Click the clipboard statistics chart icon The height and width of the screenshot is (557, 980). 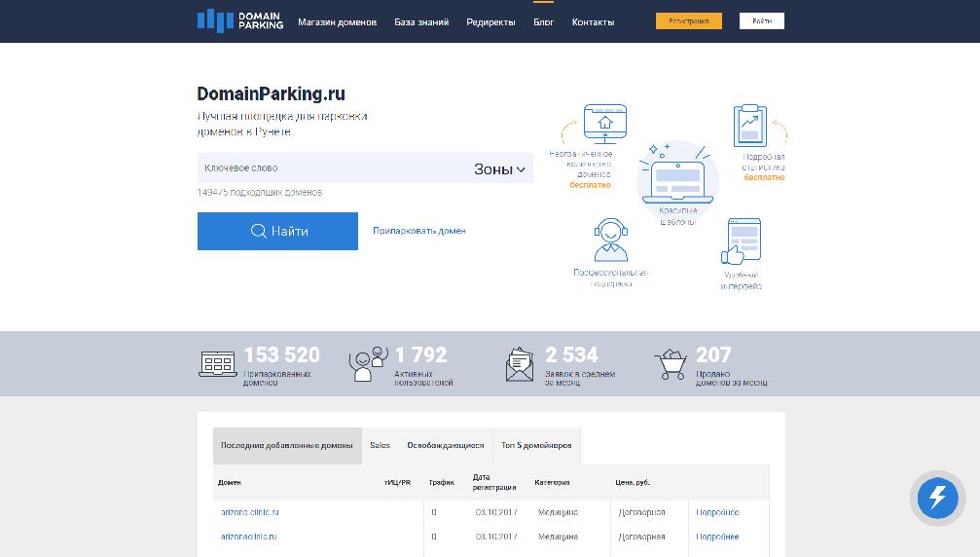click(x=750, y=126)
